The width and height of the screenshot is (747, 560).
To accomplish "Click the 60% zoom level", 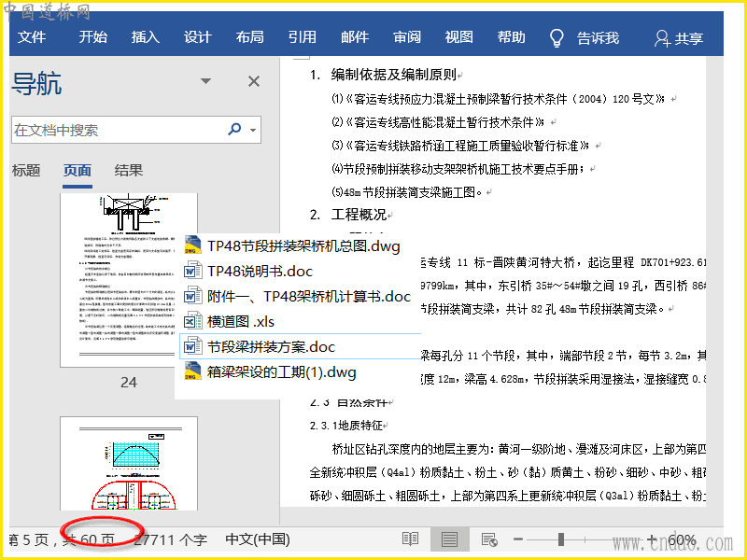I will point(682,539).
